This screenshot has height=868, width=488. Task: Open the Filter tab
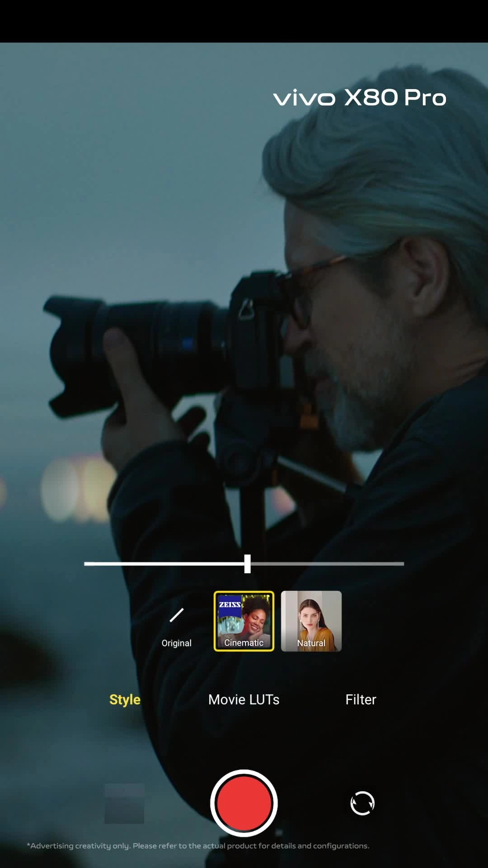[361, 699]
